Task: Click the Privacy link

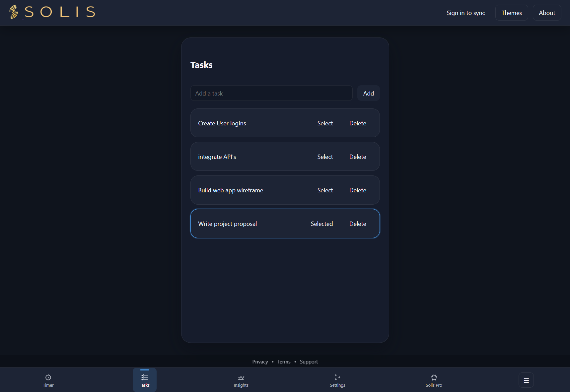Action: 260,361
